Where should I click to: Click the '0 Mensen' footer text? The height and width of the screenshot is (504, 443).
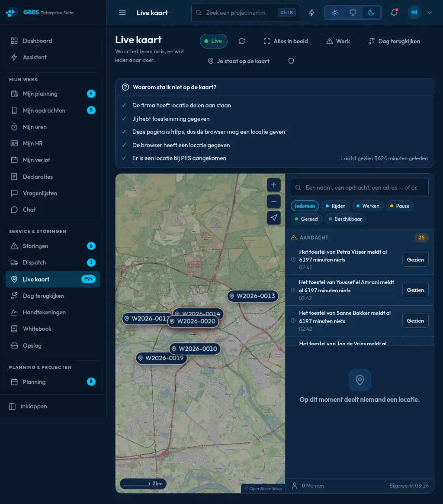(x=313, y=486)
